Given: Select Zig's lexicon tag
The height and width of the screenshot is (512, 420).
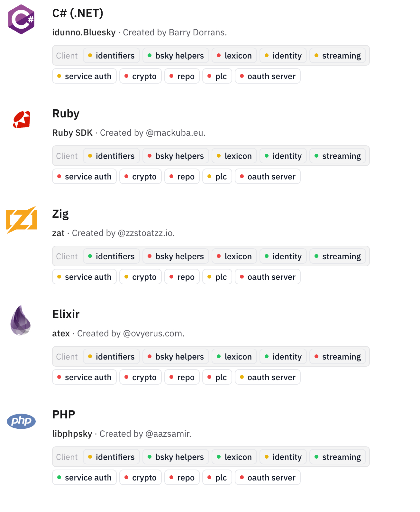Looking at the screenshot, I should pos(234,256).
